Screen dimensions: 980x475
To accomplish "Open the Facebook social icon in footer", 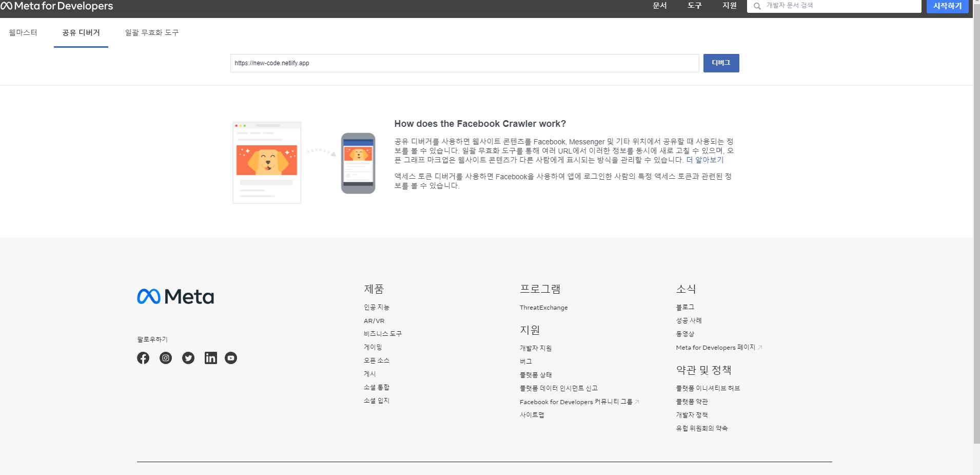I will point(143,358).
